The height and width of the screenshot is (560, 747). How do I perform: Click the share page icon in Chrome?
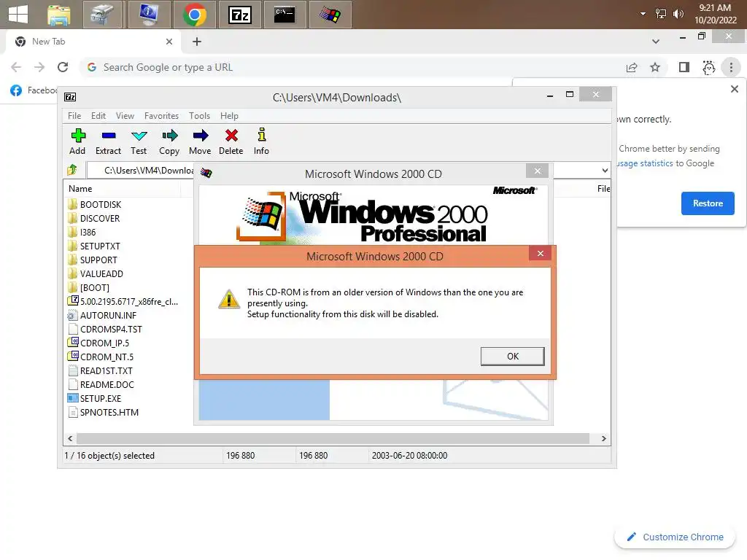[632, 67]
